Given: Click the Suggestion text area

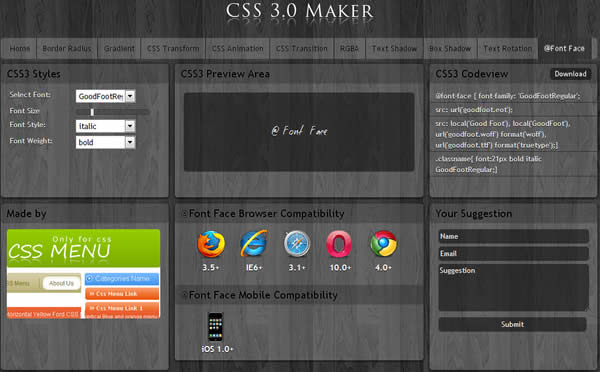Looking at the screenshot, I should tap(514, 287).
